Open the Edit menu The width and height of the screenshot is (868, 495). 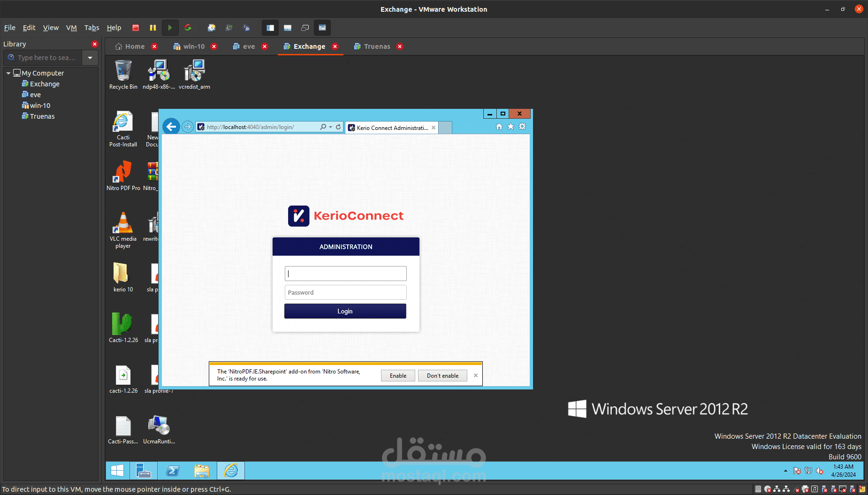point(29,28)
